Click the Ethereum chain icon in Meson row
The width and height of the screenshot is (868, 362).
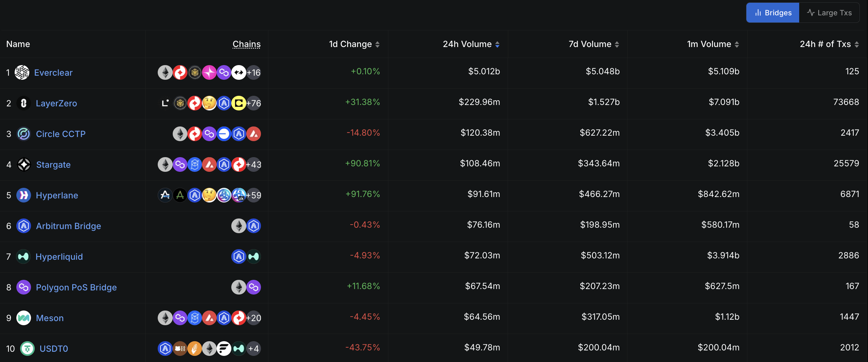click(165, 318)
